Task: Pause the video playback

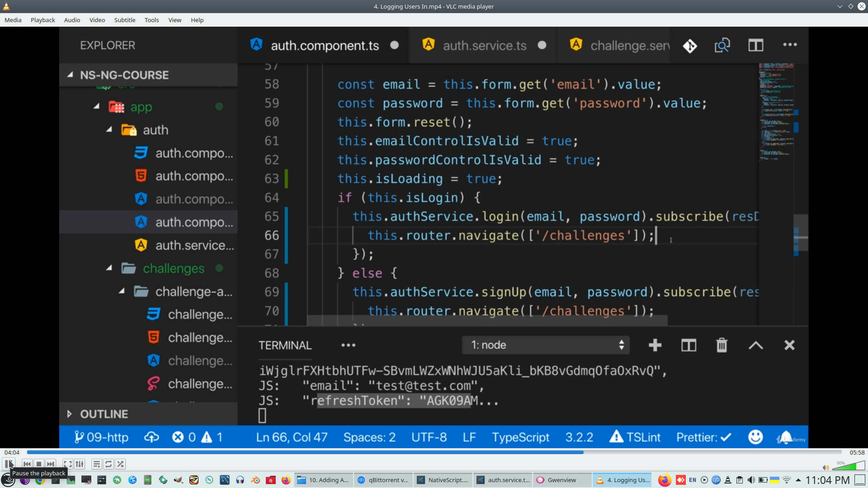Action: click(9, 464)
